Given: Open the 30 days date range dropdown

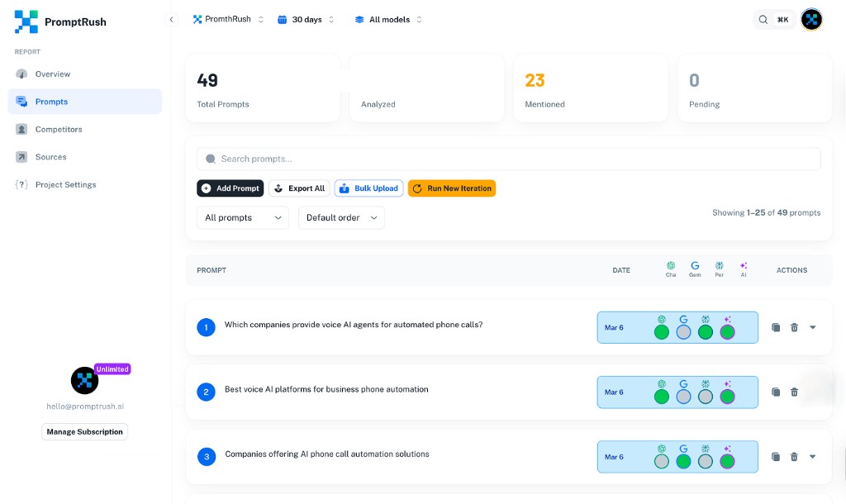Looking at the screenshot, I should pyautogui.click(x=306, y=19).
